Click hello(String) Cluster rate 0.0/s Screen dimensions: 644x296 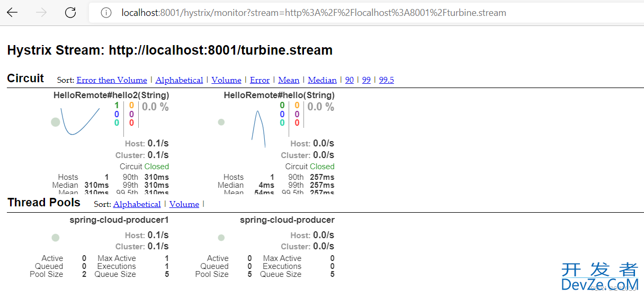323,155
